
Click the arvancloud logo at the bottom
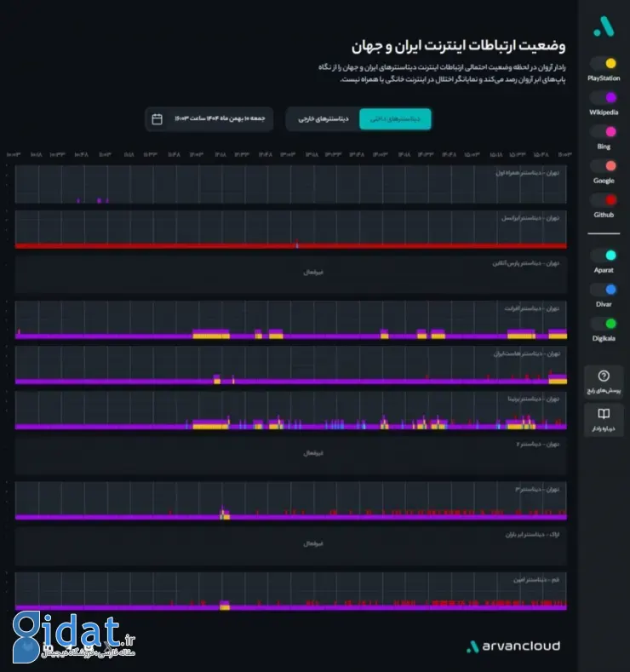[x=513, y=646]
